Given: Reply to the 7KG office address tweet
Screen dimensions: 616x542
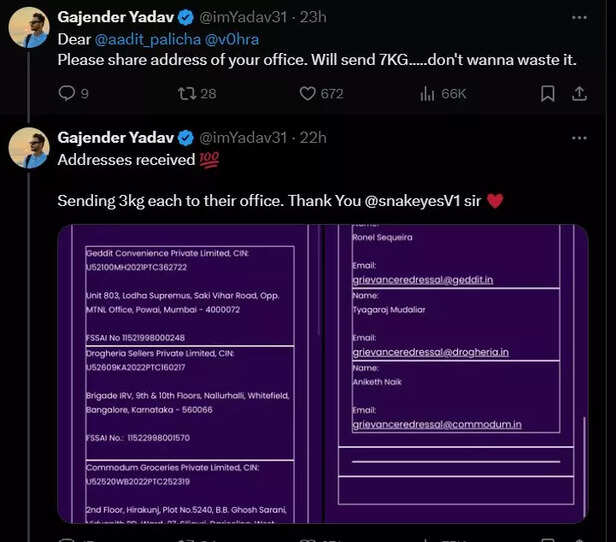Looking at the screenshot, I should pos(67,93).
